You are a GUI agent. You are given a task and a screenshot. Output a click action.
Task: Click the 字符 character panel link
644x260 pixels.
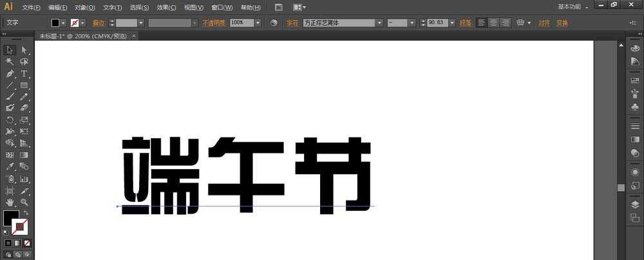click(292, 23)
